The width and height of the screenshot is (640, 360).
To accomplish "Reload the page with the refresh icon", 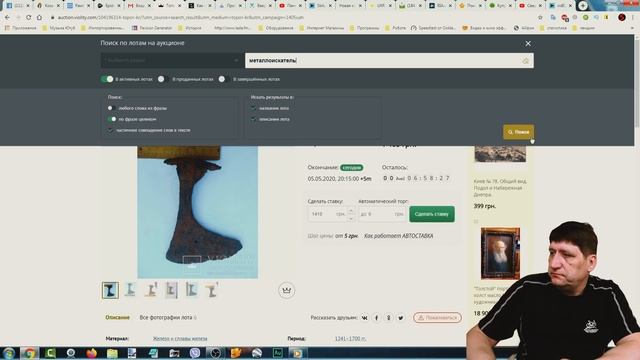I will click(x=28, y=18).
